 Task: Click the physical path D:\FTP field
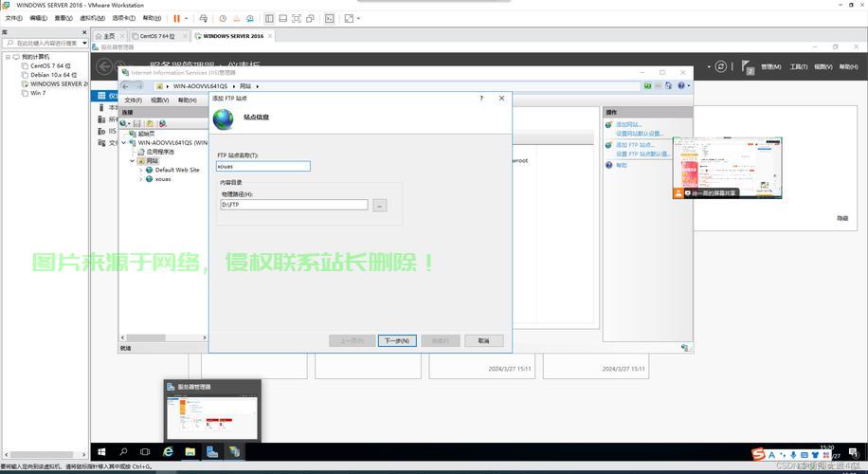pyautogui.click(x=294, y=205)
